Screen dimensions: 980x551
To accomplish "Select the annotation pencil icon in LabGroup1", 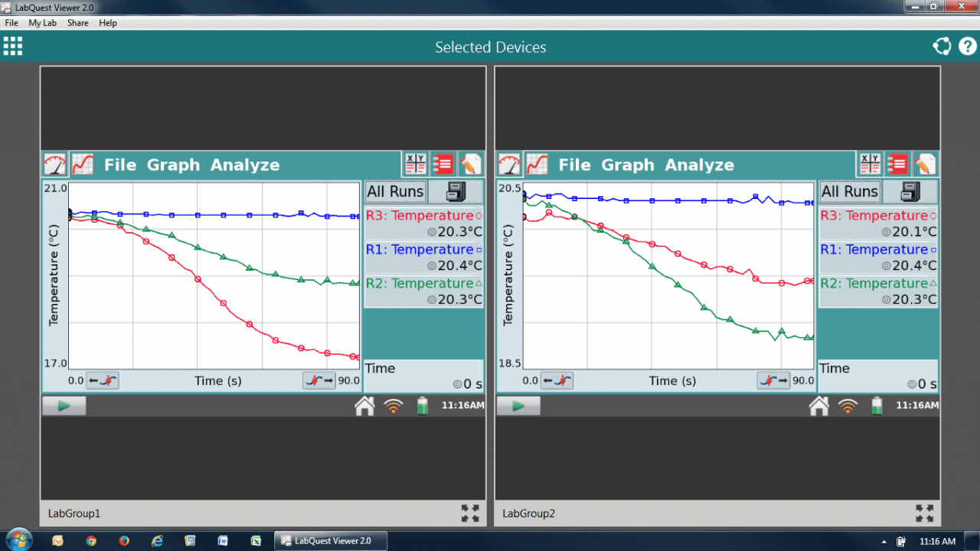I will tap(471, 163).
